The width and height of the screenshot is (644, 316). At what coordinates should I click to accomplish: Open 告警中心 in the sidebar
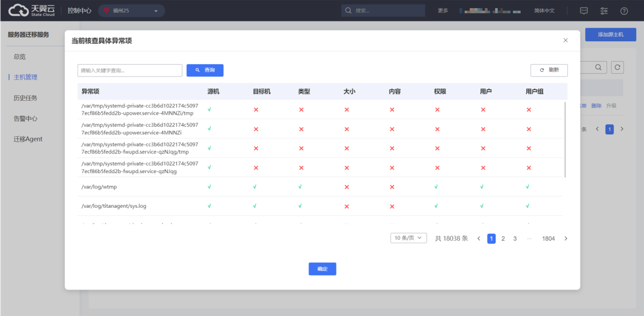[x=25, y=118]
